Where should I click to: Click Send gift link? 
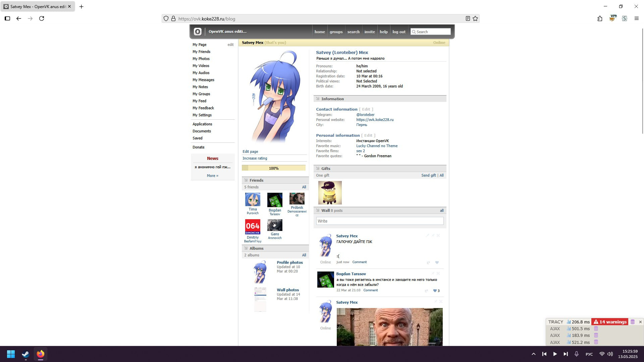(x=429, y=175)
